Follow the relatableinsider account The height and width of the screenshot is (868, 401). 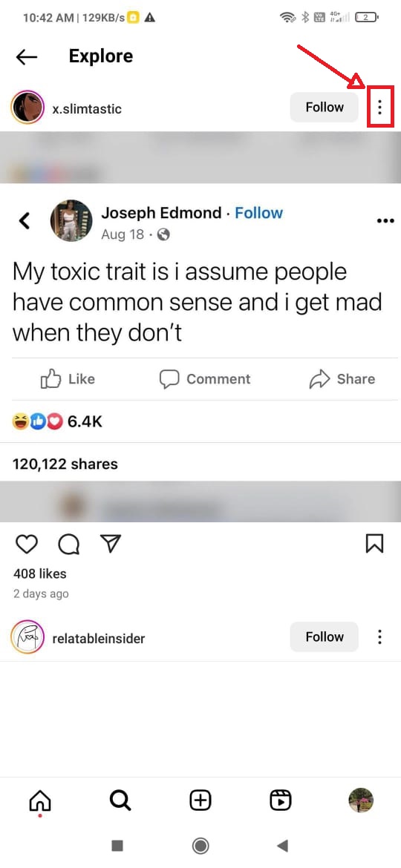325,637
